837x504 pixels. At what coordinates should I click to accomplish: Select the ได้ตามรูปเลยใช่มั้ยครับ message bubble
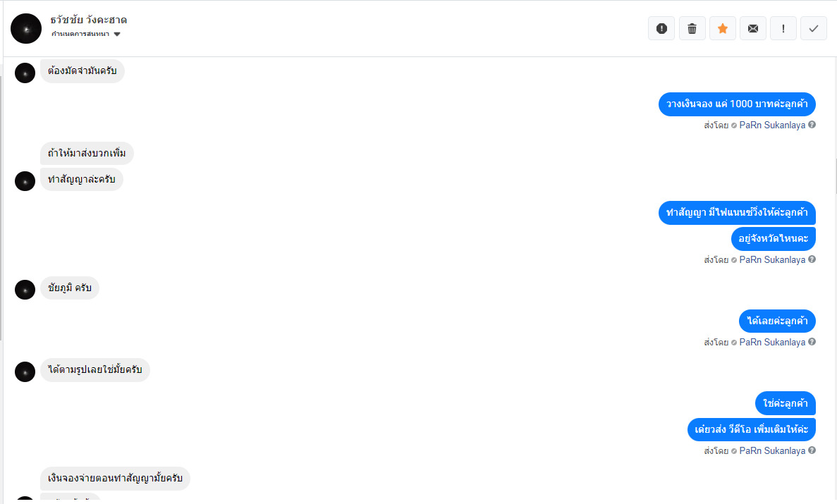[94, 370]
